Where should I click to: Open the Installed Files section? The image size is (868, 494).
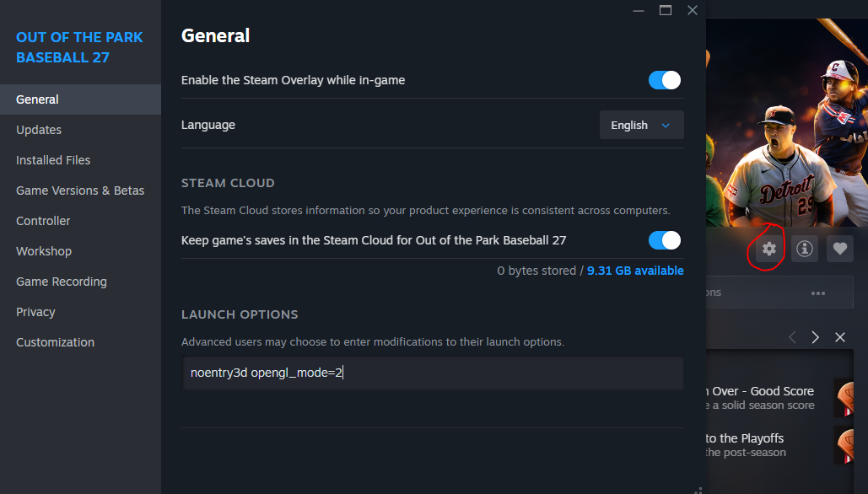coord(53,160)
